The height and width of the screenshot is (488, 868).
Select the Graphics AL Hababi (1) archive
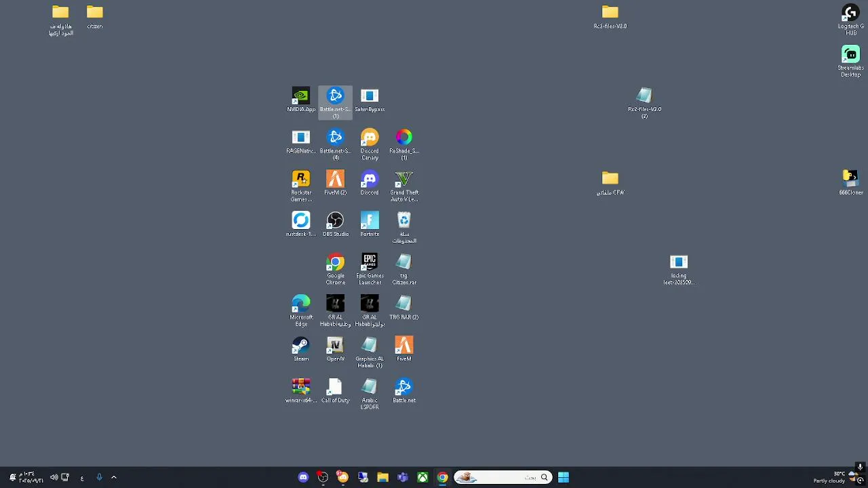click(370, 352)
